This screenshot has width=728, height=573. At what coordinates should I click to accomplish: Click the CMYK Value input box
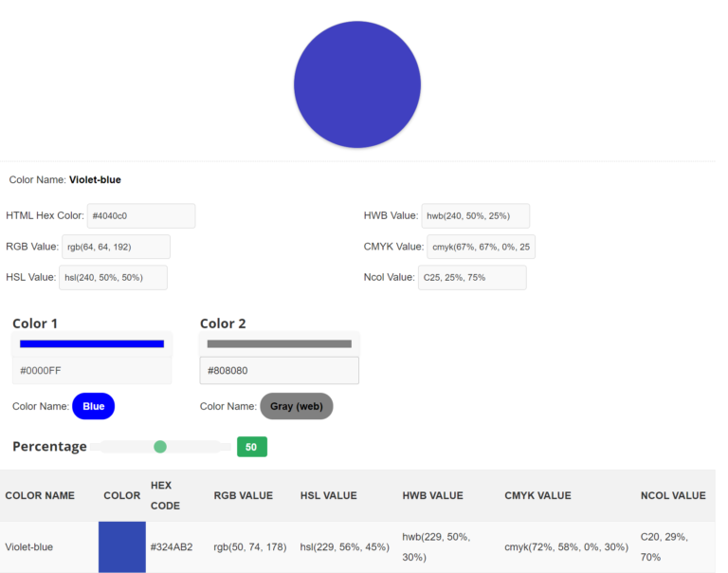(x=481, y=247)
